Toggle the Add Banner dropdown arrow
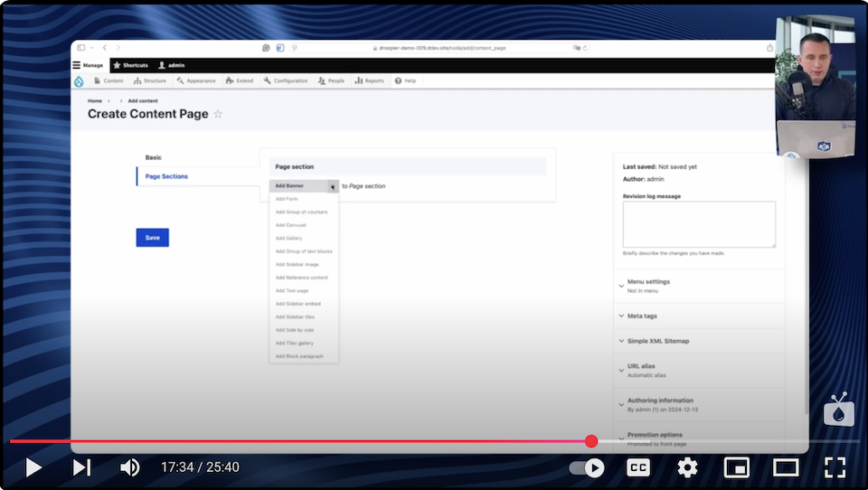 pyautogui.click(x=333, y=186)
